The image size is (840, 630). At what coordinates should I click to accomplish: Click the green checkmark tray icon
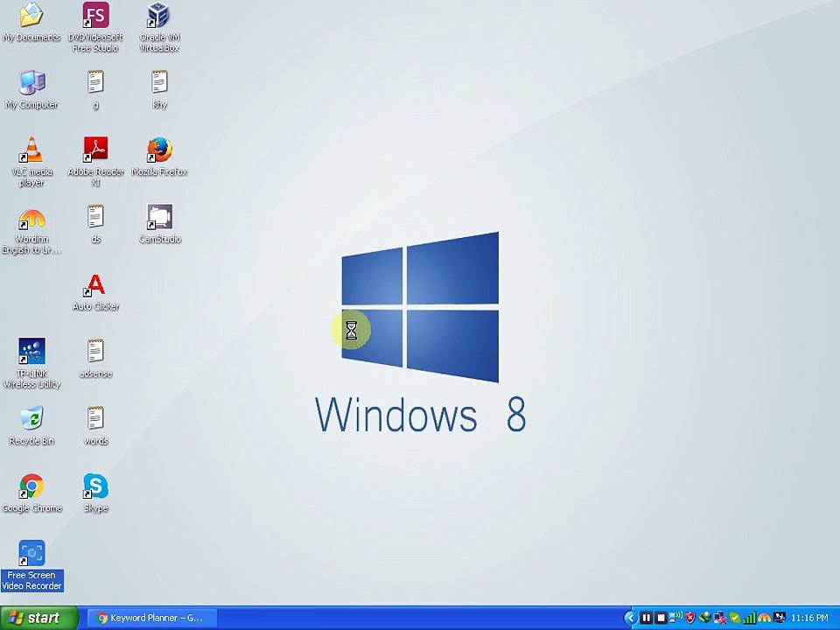pos(734,618)
